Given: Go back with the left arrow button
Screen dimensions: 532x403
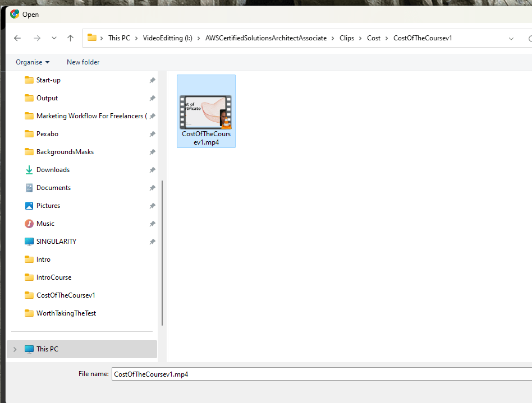Looking at the screenshot, I should 17,38.
